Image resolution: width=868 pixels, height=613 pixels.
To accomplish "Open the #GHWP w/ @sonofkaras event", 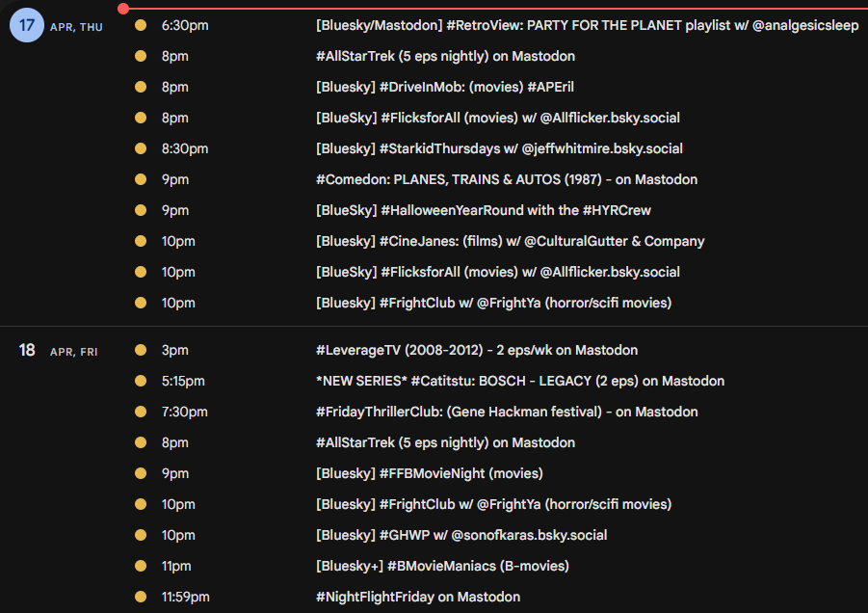I will coord(461,536).
